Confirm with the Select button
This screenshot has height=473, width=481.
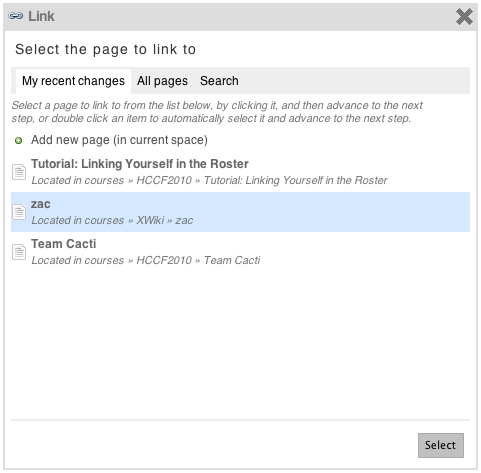click(x=441, y=445)
